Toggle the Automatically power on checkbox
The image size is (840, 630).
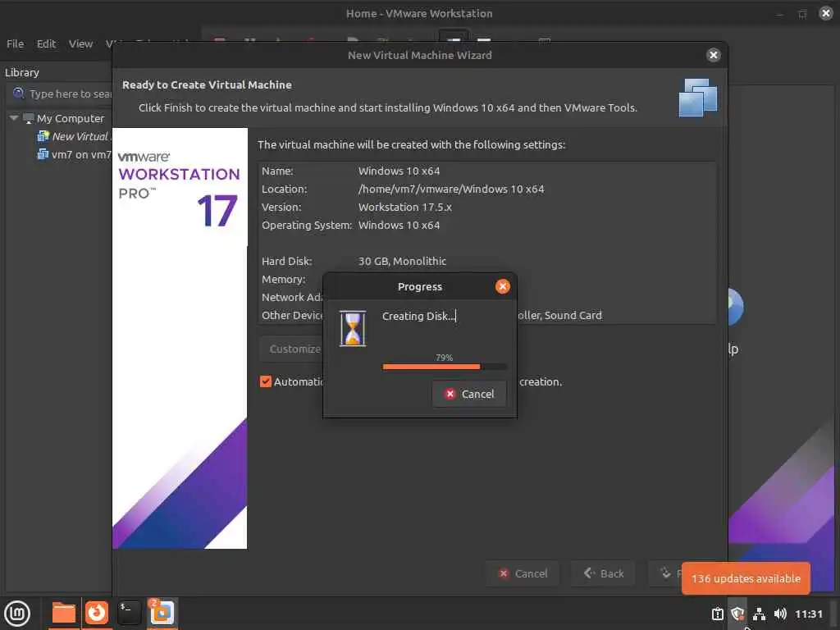[266, 381]
